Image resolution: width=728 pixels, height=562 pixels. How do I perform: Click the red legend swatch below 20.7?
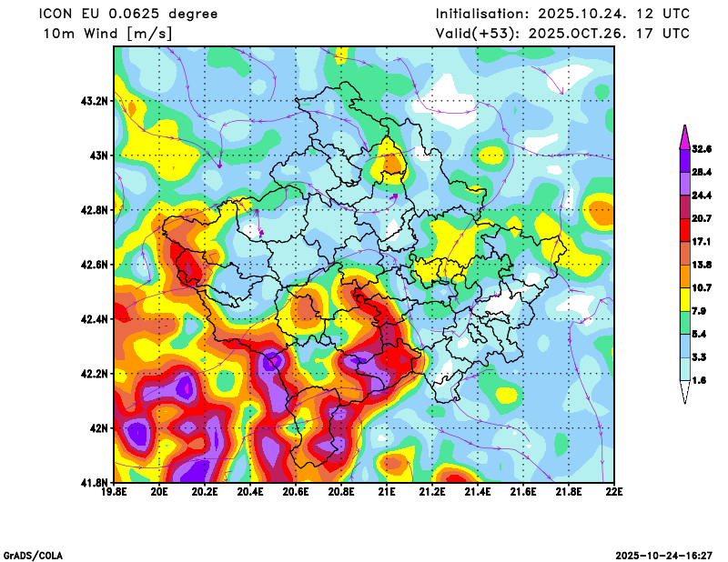[684, 230]
